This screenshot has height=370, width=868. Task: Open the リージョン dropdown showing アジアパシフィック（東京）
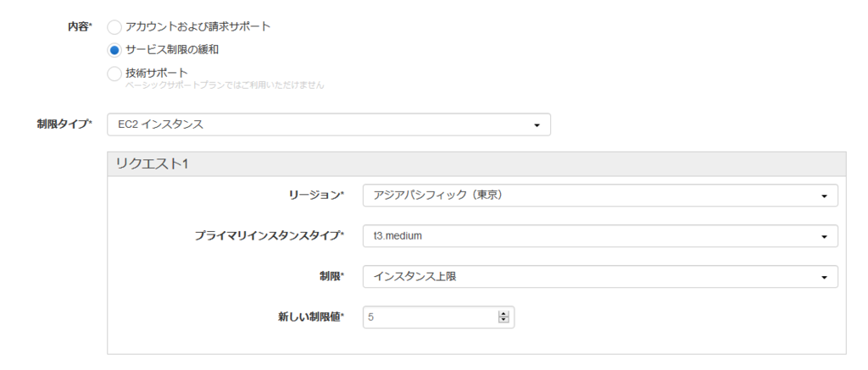pos(600,196)
